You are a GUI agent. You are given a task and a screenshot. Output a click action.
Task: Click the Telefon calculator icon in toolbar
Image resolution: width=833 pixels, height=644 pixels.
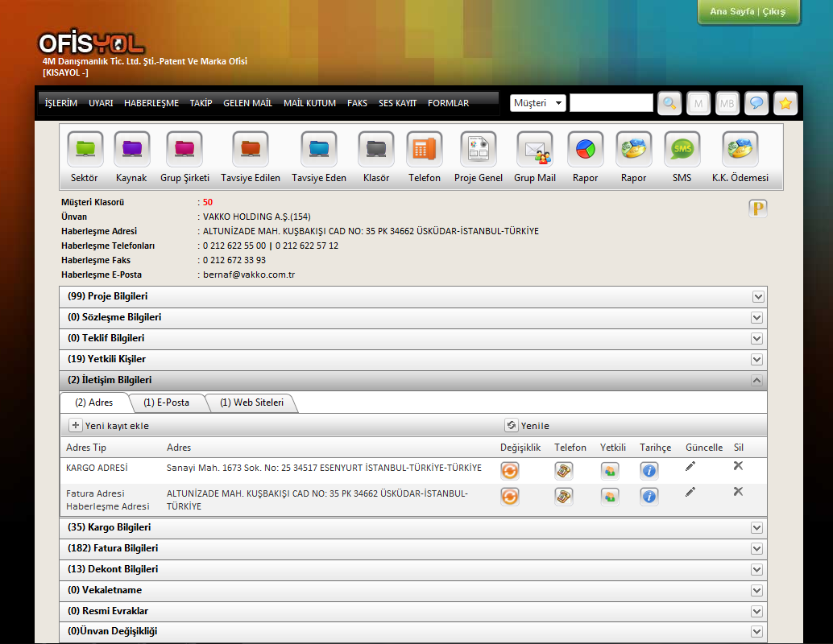(x=424, y=149)
